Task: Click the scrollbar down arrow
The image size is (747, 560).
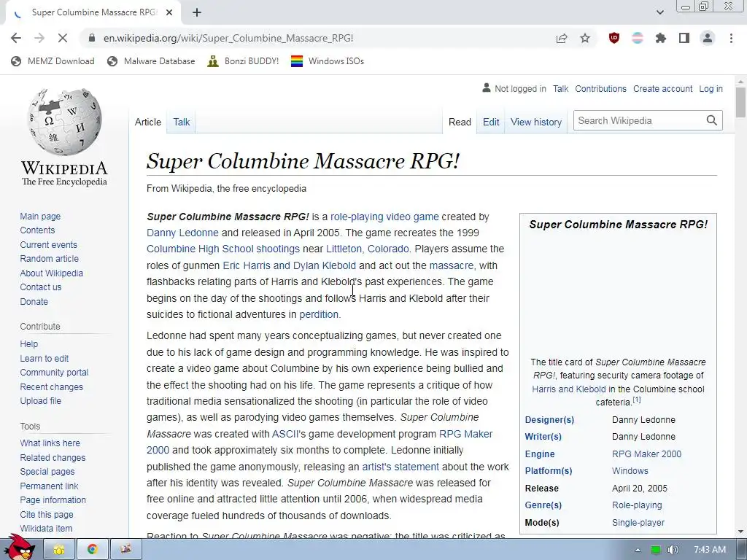Action: point(740,531)
